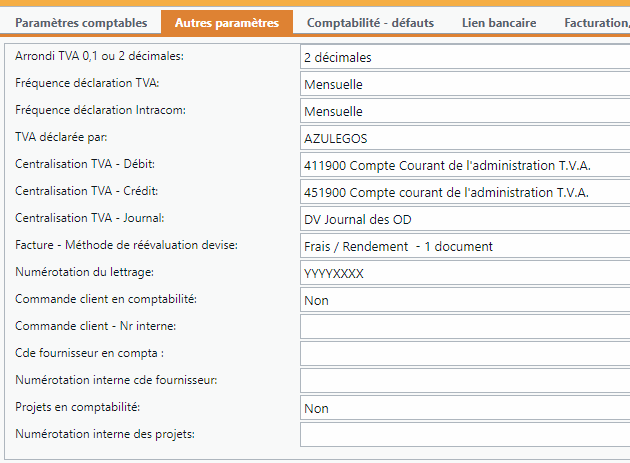Click the 'Arrondi TVA 0,1 ou 2 décimales:' label

click(x=99, y=56)
